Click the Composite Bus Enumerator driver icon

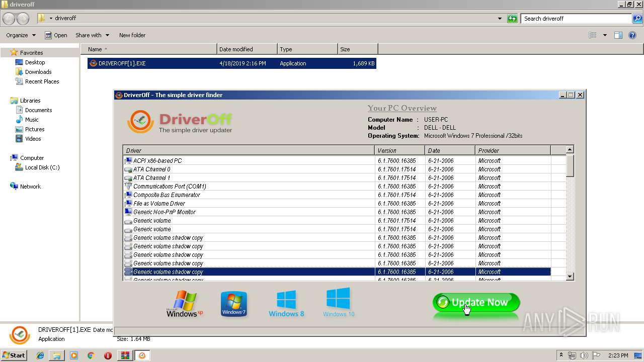pos(128,195)
